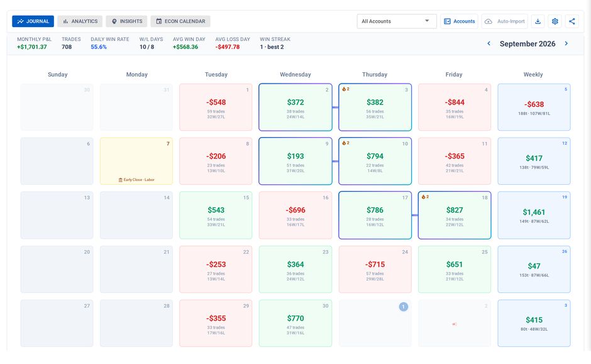Click the small icon in October 2 cell
Screen dimensions: 591x364
click(454, 324)
